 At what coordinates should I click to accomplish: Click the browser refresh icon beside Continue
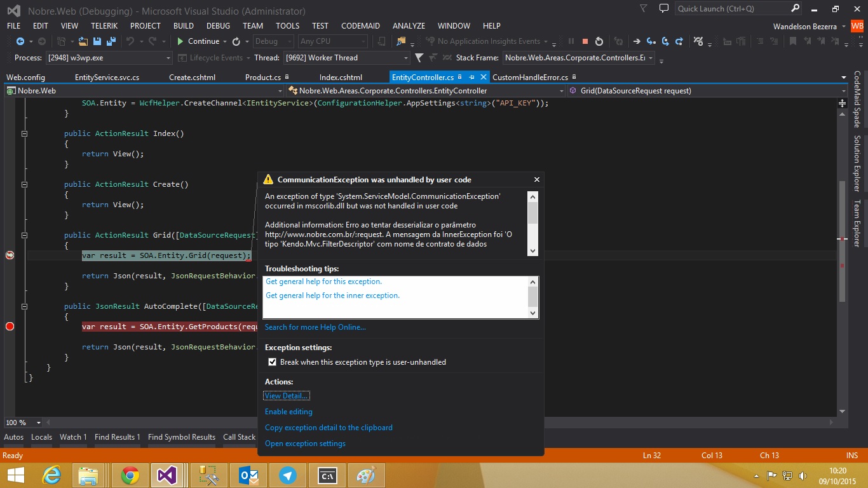[x=236, y=41]
